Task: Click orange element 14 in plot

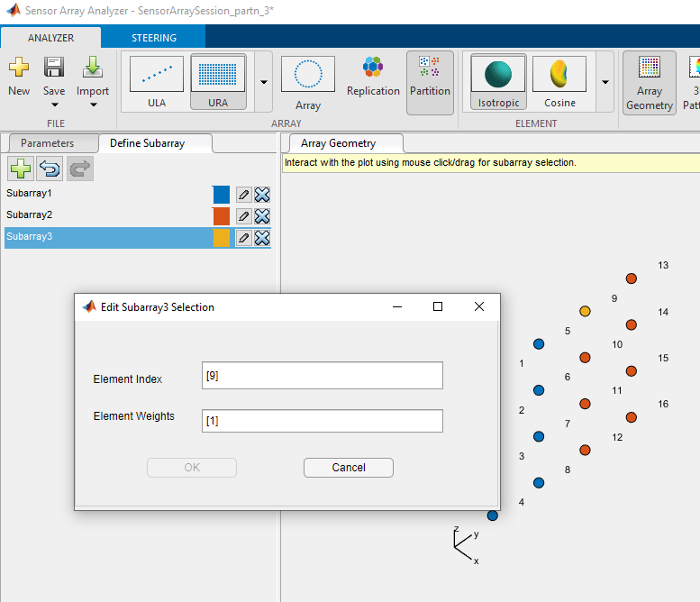Action: [x=632, y=324]
